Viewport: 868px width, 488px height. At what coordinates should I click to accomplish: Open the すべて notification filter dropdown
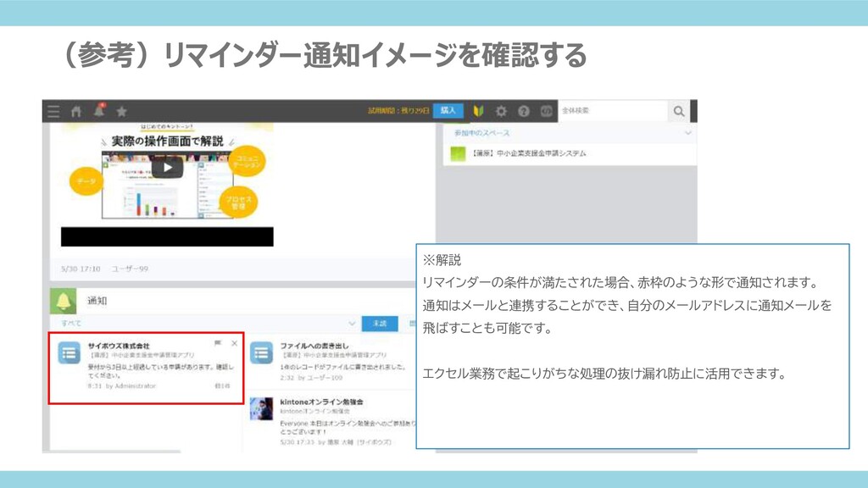tap(207, 323)
